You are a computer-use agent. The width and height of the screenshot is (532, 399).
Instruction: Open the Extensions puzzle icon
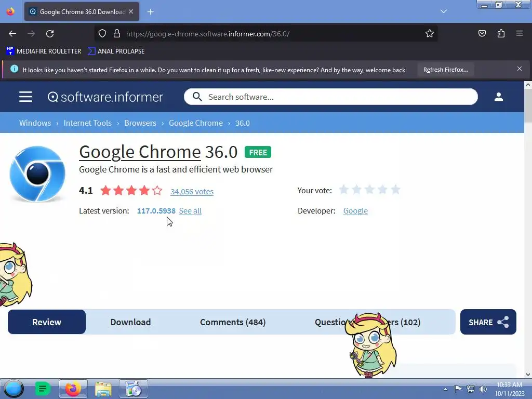point(501,34)
